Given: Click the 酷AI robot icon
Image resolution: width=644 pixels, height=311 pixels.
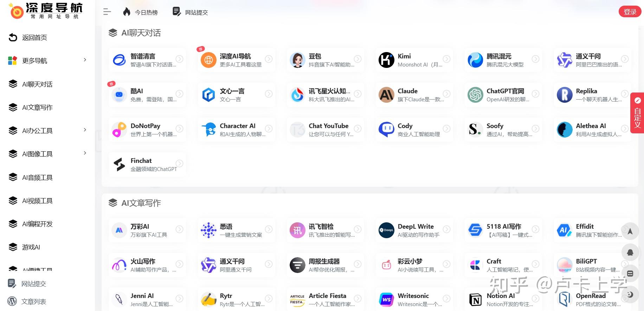Looking at the screenshot, I should (119, 95).
